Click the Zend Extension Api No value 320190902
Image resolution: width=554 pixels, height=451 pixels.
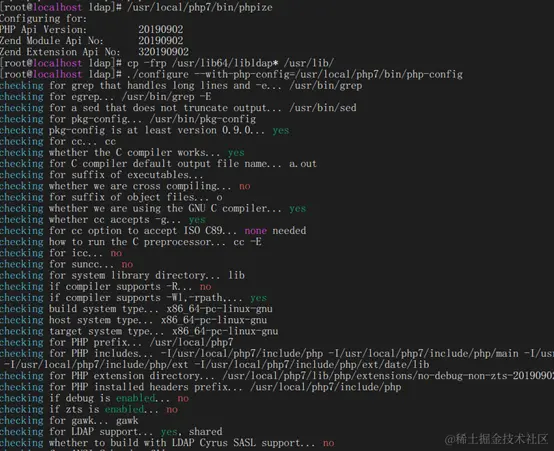[x=164, y=52]
